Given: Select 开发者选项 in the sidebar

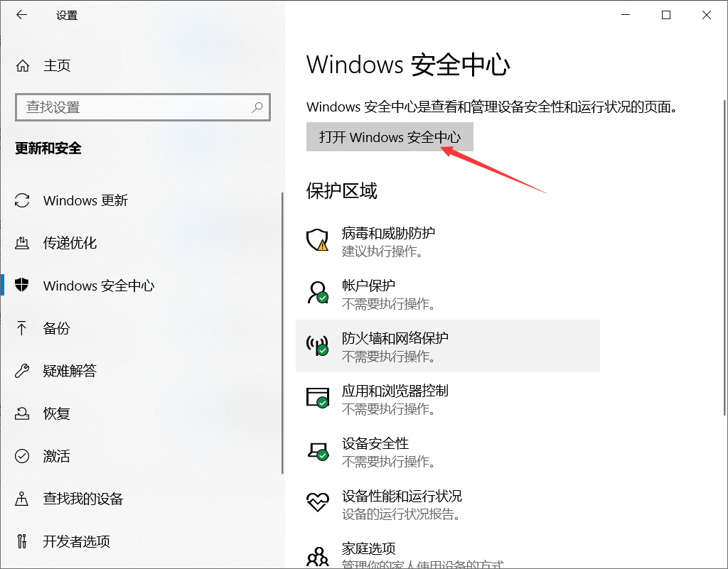Looking at the screenshot, I should click(x=141, y=541).
